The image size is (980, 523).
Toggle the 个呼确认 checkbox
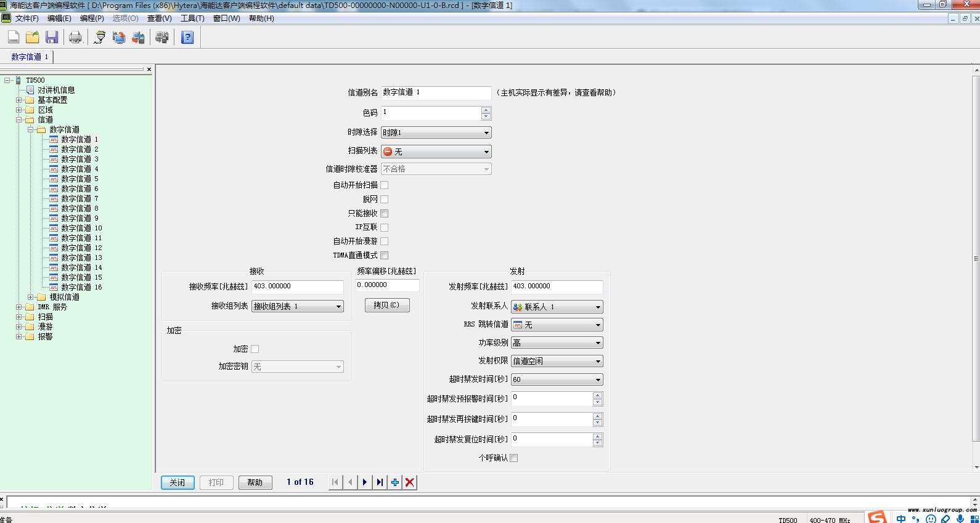(x=514, y=458)
